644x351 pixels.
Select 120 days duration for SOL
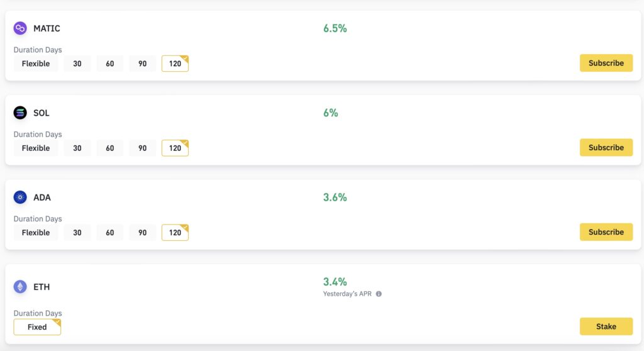(175, 148)
